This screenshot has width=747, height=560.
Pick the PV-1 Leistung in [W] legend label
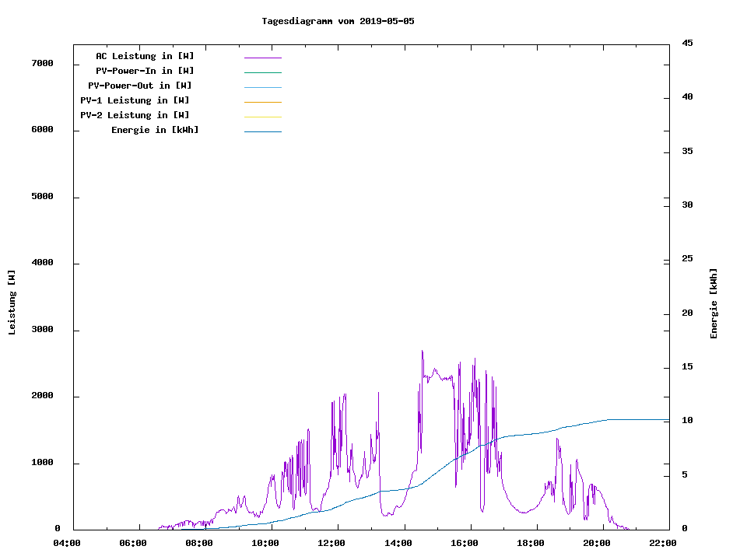click(x=135, y=100)
